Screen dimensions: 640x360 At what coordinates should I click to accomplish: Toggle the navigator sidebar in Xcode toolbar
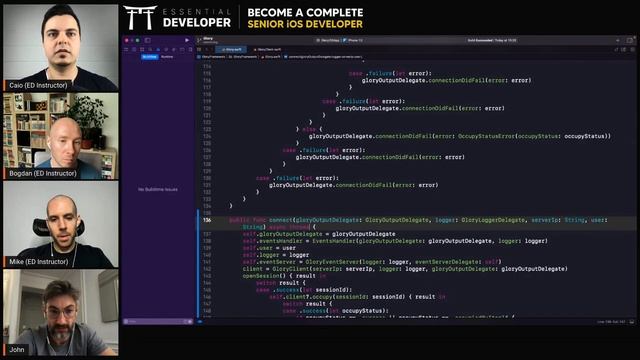[147, 40]
